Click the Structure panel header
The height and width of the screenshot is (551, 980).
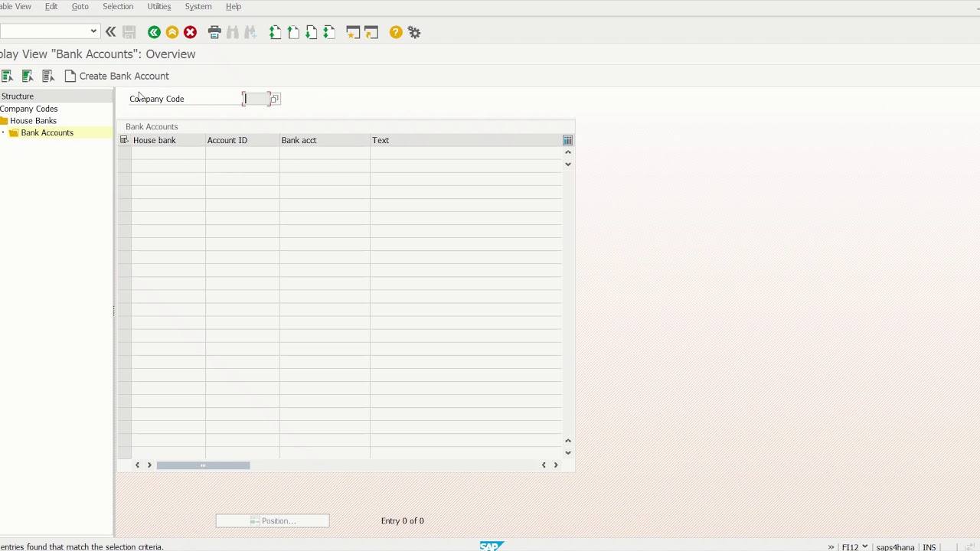coord(57,96)
